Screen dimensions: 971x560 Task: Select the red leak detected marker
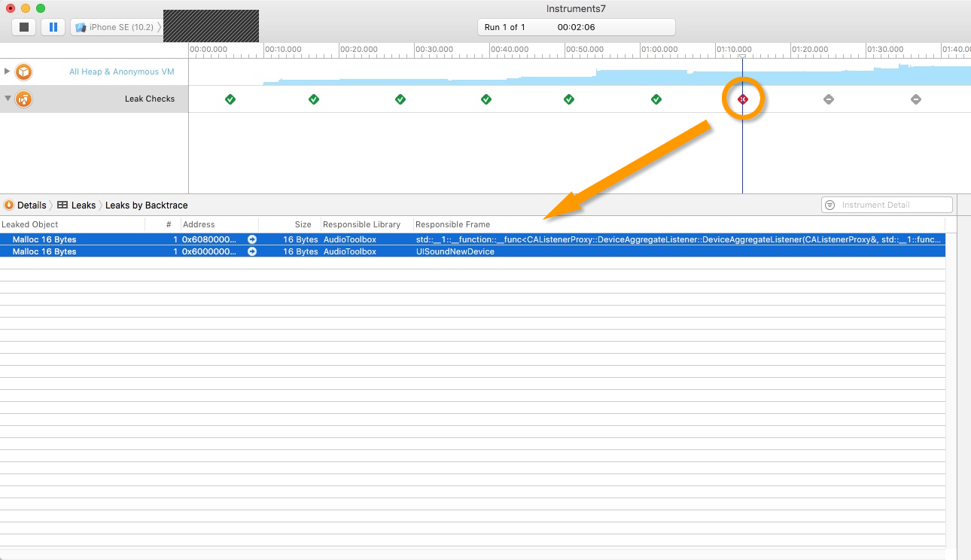pos(743,99)
